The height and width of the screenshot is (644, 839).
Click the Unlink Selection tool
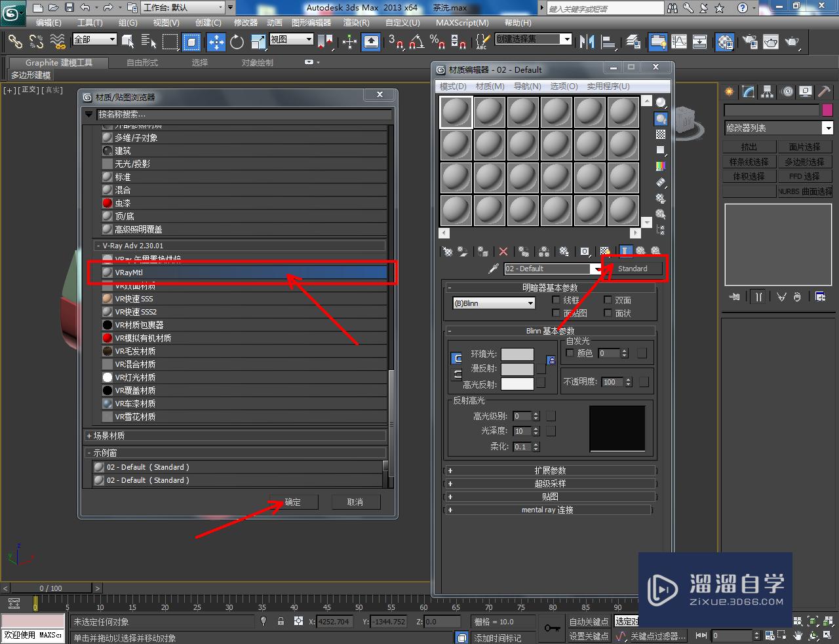[36, 42]
